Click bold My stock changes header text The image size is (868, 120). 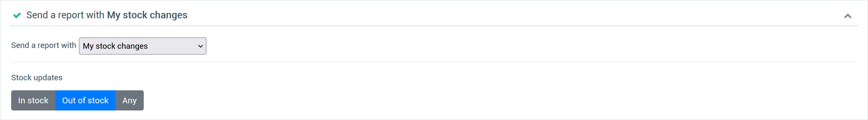[147, 15]
